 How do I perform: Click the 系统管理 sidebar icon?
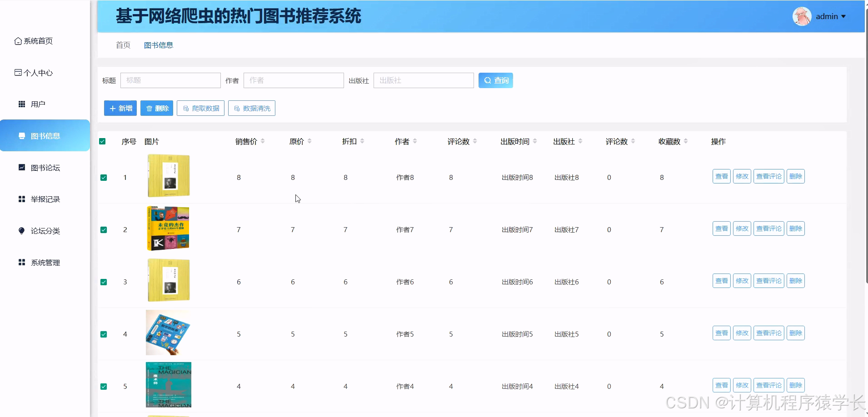[21, 262]
